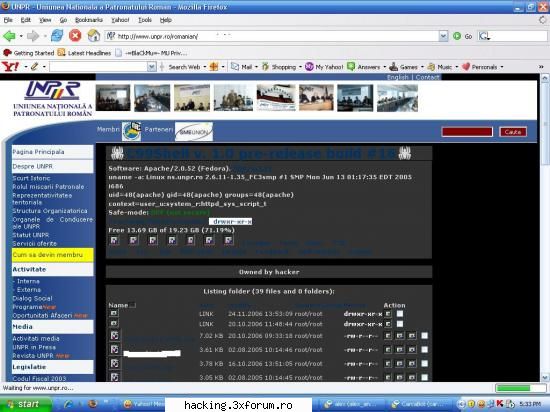Open the Tools menu
The image size is (550, 412).
(145, 20)
